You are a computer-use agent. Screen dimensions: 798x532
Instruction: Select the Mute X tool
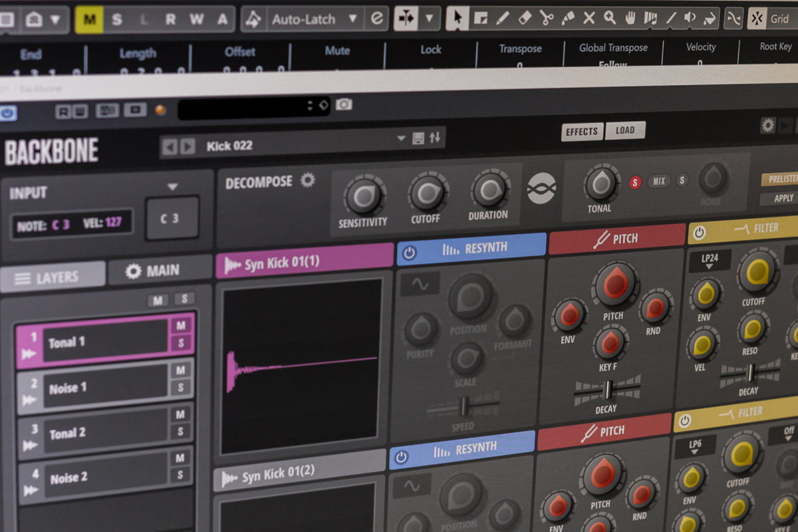[x=589, y=19]
